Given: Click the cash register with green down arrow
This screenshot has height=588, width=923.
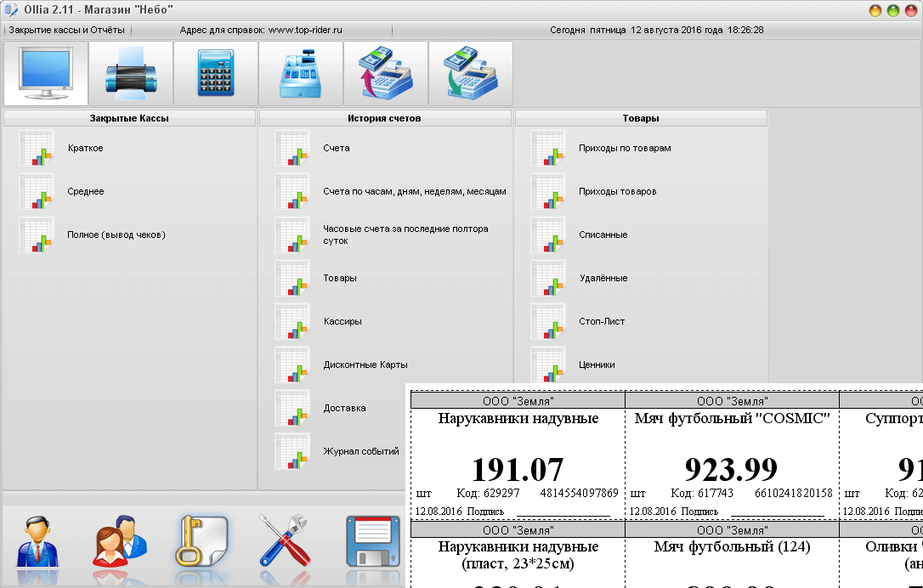Looking at the screenshot, I should pos(471,73).
